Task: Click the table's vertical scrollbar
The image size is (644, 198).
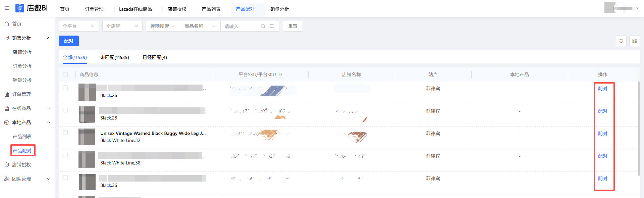Action: coord(639,128)
